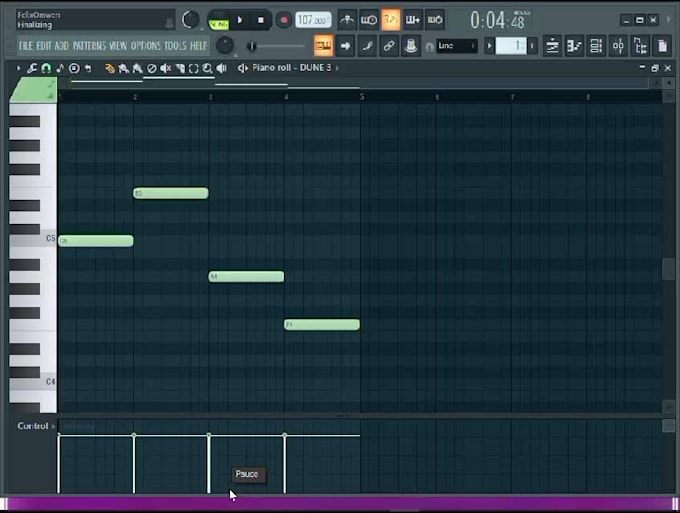Viewport: 680px width, 513px height.
Task: Select the Paint brush tool
Action: click(124, 68)
